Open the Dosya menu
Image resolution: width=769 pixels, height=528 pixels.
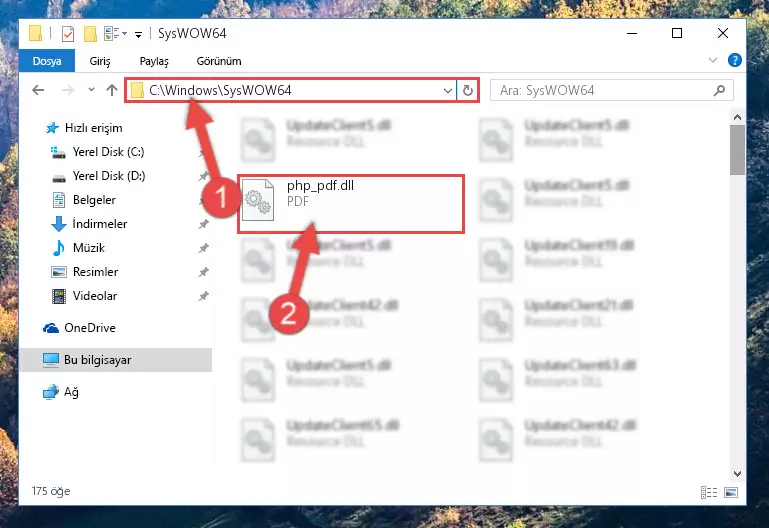47,61
